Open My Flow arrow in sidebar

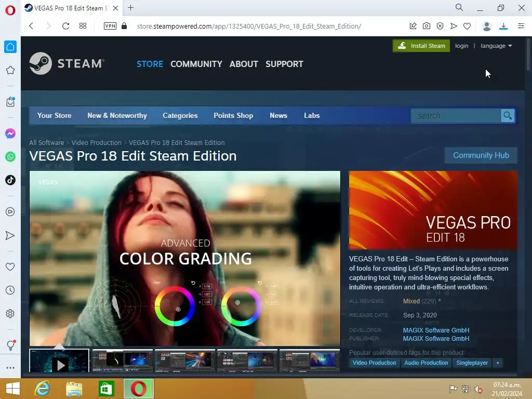click(10, 235)
